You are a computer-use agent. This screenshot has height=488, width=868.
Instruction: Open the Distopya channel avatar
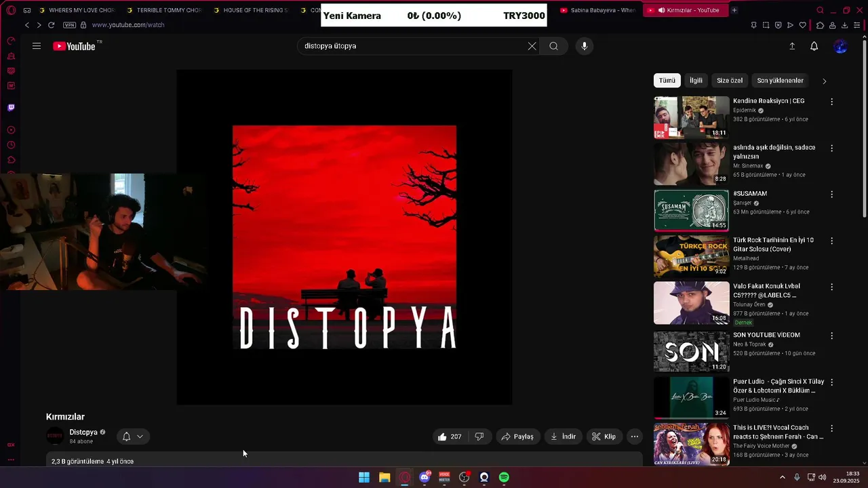(x=55, y=436)
